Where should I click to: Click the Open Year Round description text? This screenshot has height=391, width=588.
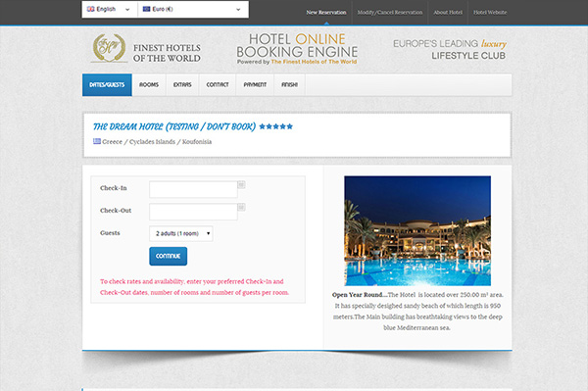point(417,312)
